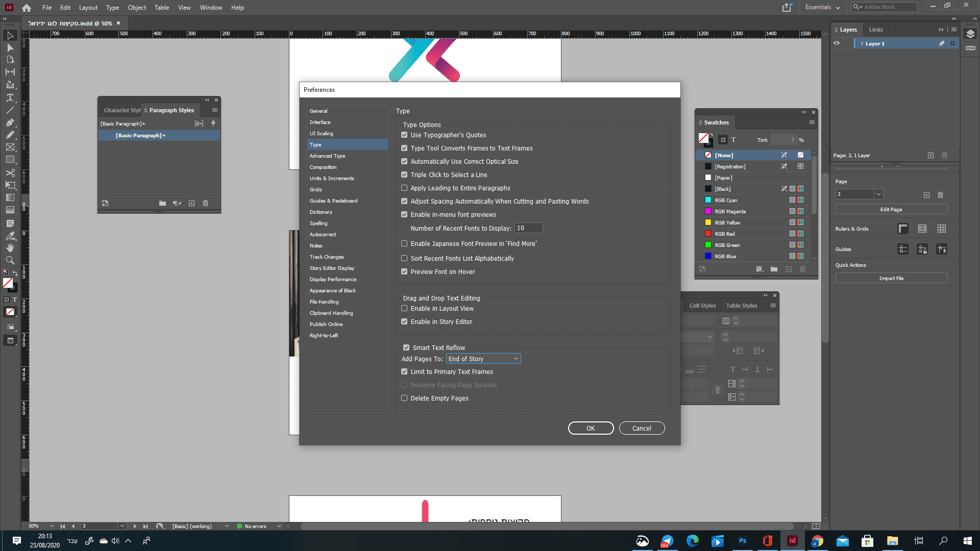This screenshot has width=980, height=551.
Task: Open Swatches panel hamburger menu
Action: (812, 122)
